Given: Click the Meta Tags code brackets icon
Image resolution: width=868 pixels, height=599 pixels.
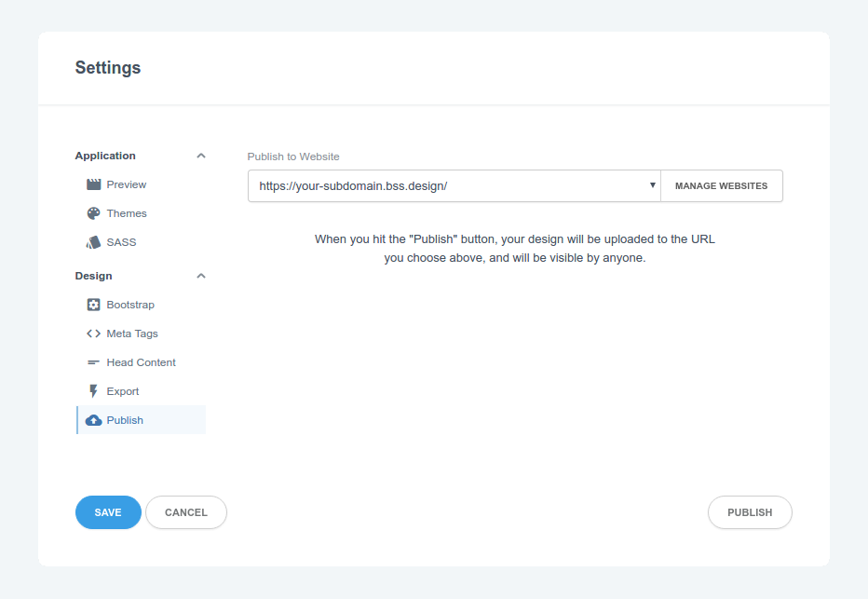Looking at the screenshot, I should [x=93, y=334].
